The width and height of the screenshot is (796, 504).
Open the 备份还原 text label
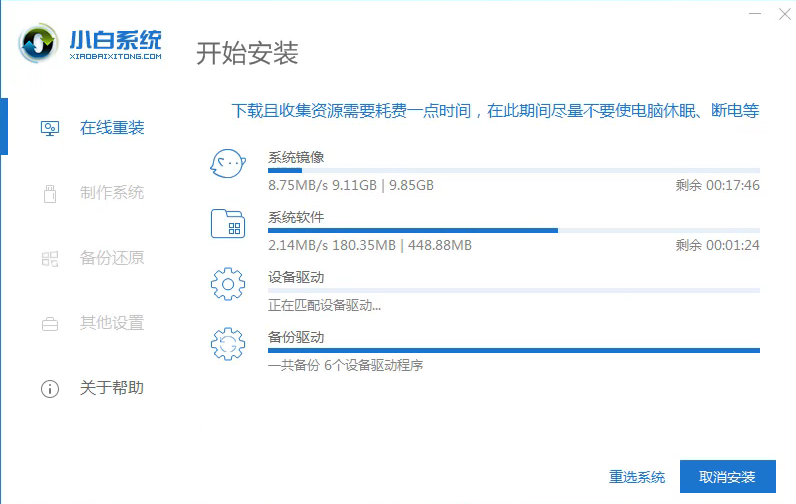coord(112,258)
